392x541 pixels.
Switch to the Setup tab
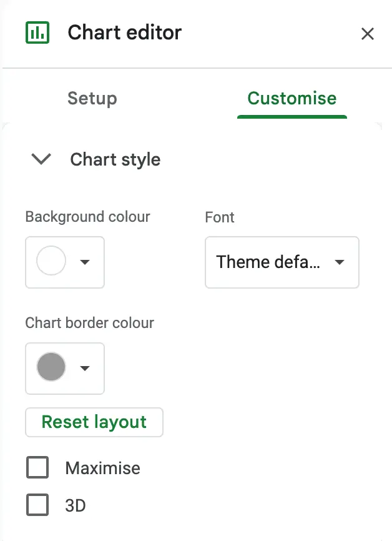tap(92, 98)
